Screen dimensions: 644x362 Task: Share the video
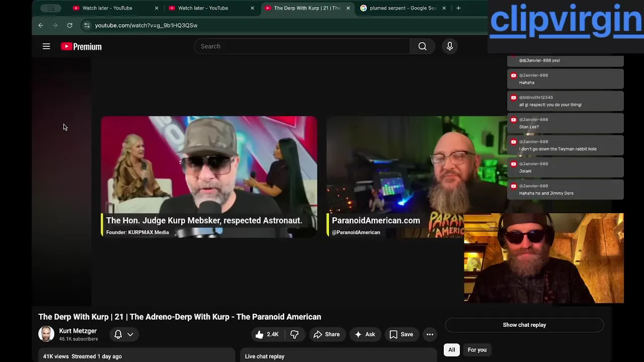coord(327,334)
